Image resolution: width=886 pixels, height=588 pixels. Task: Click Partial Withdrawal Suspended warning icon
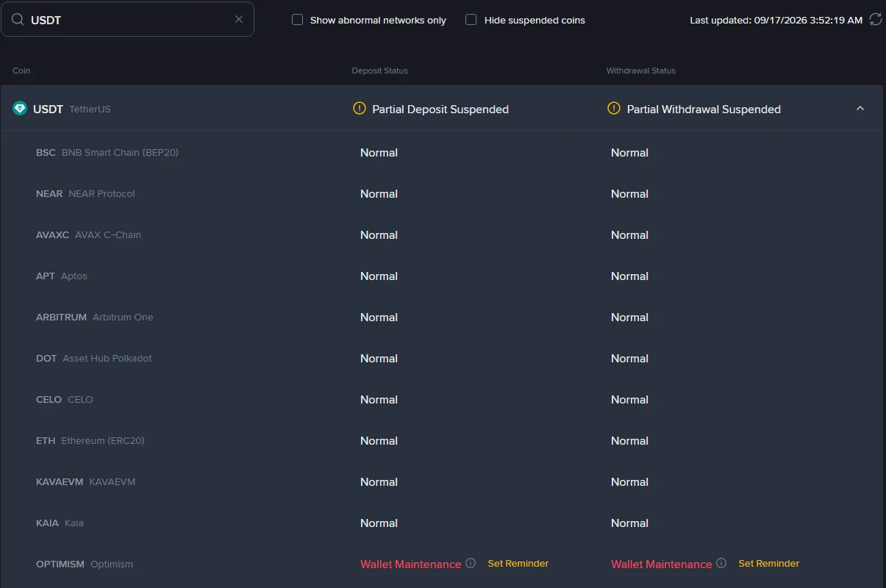click(614, 109)
